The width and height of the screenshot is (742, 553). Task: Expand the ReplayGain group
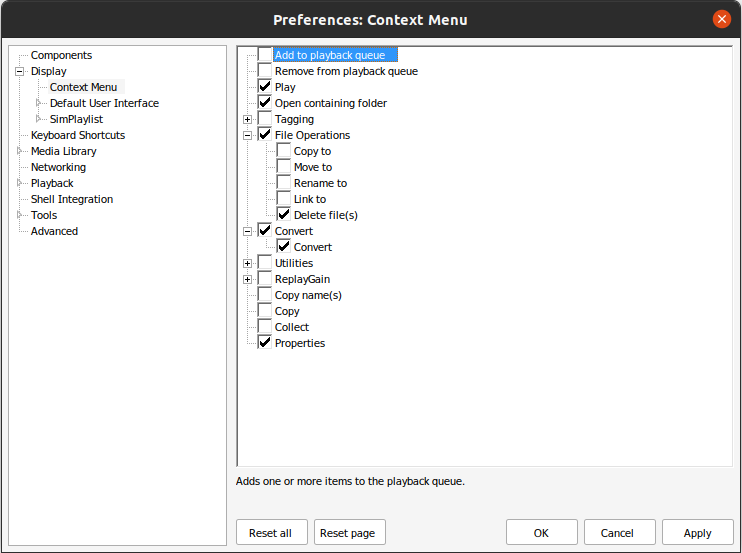tap(247, 280)
